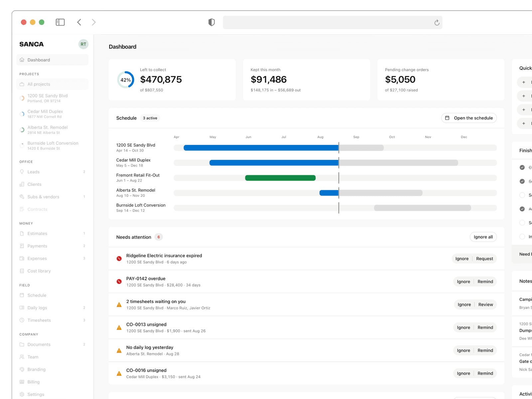Go to Cost library in the sidebar
532x399 pixels.
click(52, 271)
